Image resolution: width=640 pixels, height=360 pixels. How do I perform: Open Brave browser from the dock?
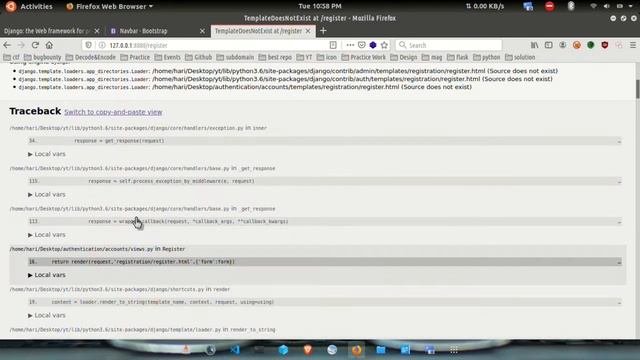tap(308, 350)
